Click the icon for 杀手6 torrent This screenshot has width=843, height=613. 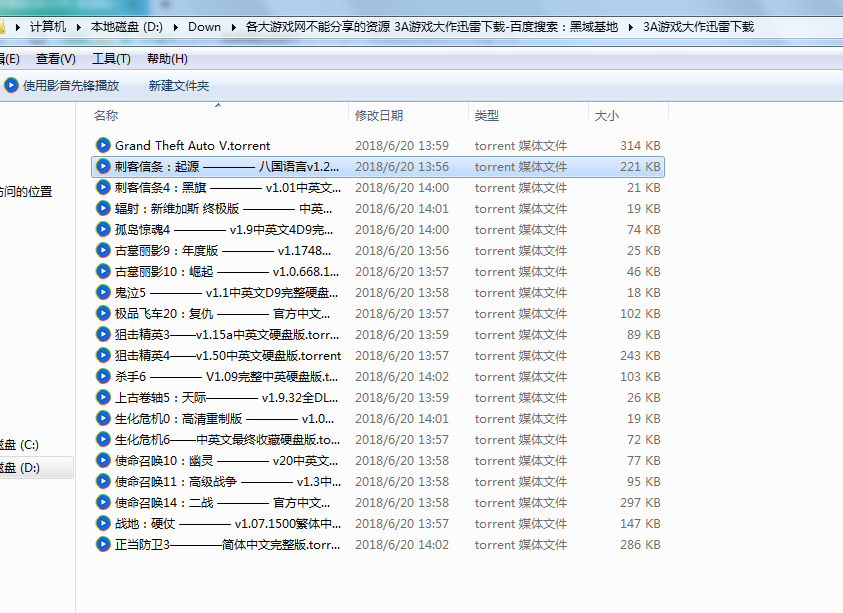103,376
